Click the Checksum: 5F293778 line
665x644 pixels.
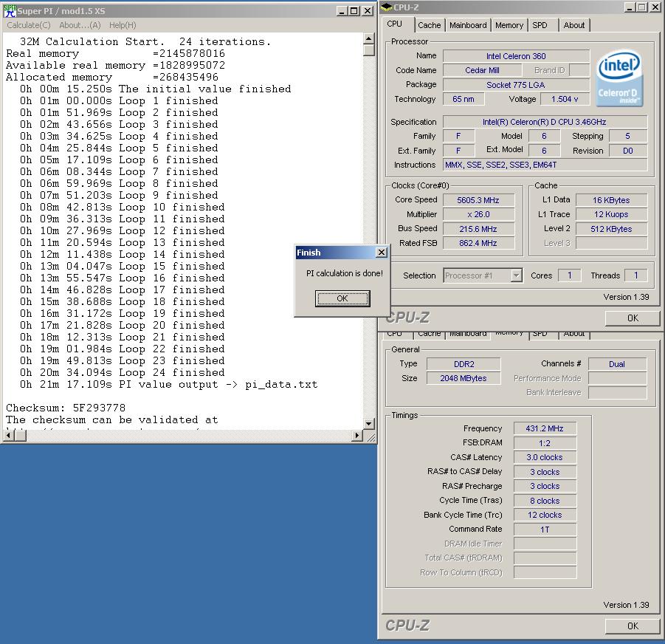click(66, 408)
